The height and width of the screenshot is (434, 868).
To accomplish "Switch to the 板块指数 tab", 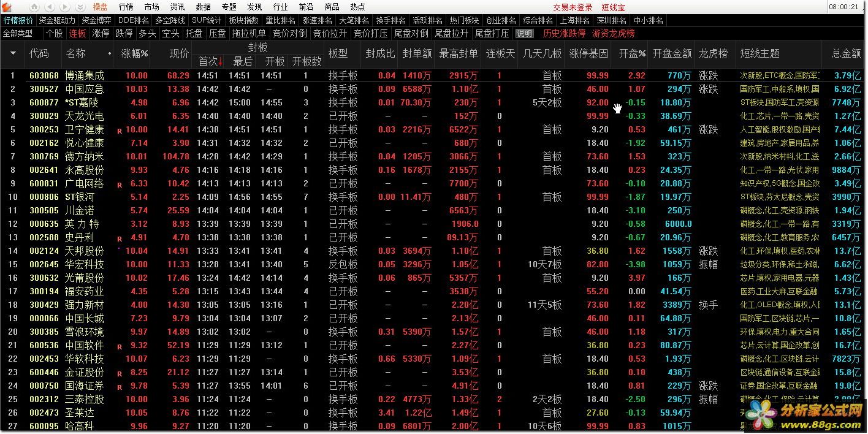I will point(244,20).
